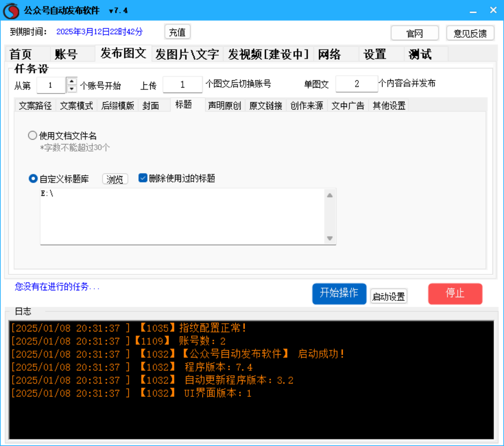Click the starting account number field
The height and width of the screenshot is (446, 504).
pyautogui.click(x=51, y=85)
